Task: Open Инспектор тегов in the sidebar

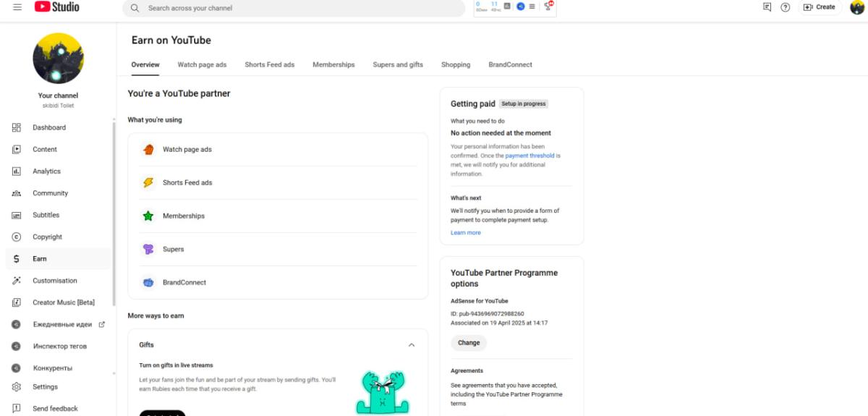Action: 58,346
